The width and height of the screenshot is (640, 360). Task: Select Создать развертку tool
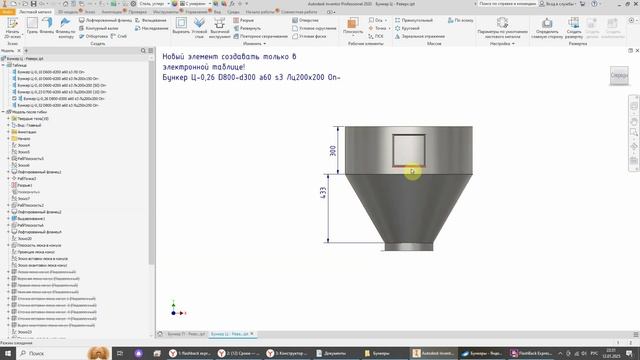tap(574, 27)
